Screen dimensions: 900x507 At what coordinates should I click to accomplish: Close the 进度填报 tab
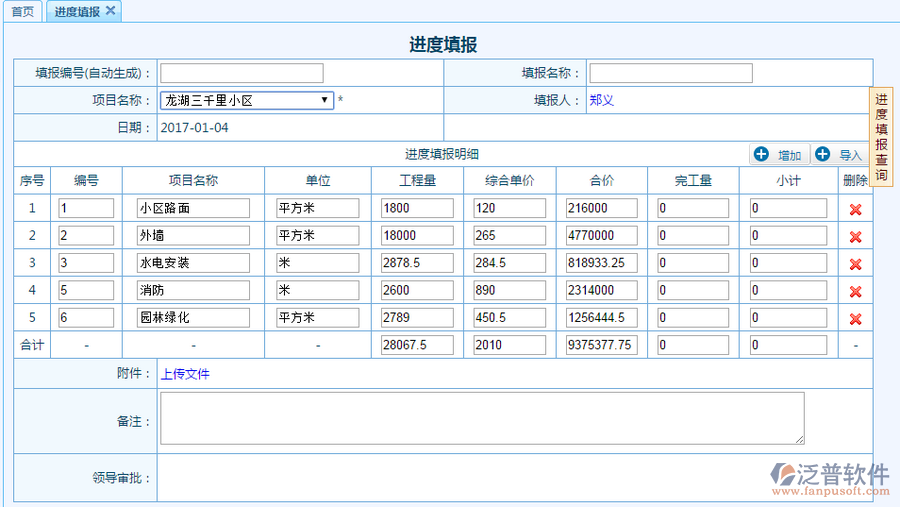click(x=111, y=11)
